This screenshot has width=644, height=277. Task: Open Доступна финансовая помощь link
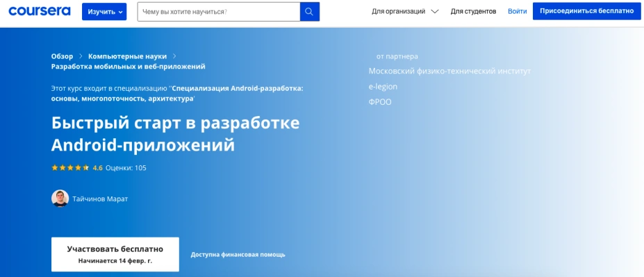pyautogui.click(x=238, y=255)
